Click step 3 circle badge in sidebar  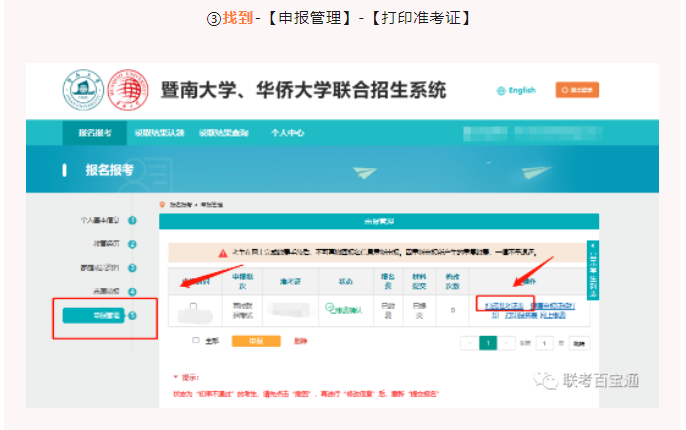pos(132,267)
